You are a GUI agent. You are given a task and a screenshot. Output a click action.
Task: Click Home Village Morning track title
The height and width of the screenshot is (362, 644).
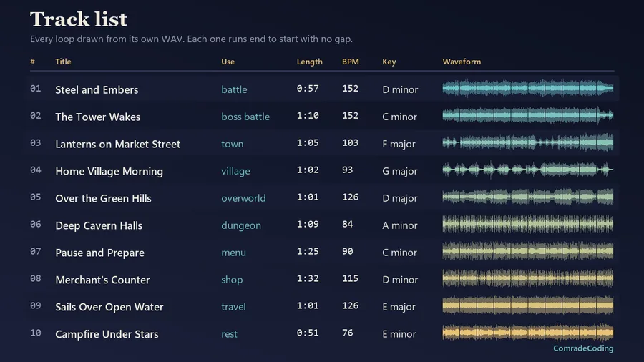[109, 171]
